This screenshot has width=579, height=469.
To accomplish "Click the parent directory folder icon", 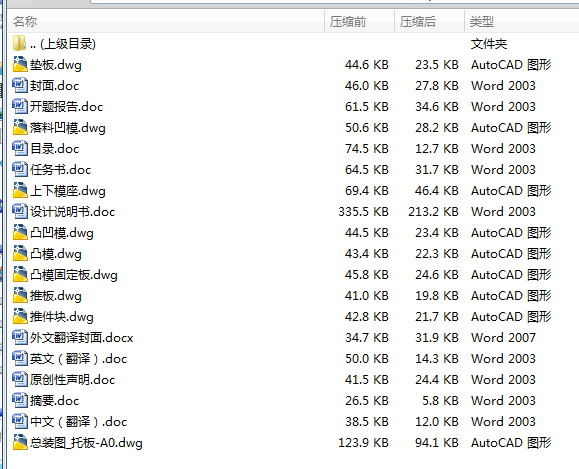I will click(19, 43).
